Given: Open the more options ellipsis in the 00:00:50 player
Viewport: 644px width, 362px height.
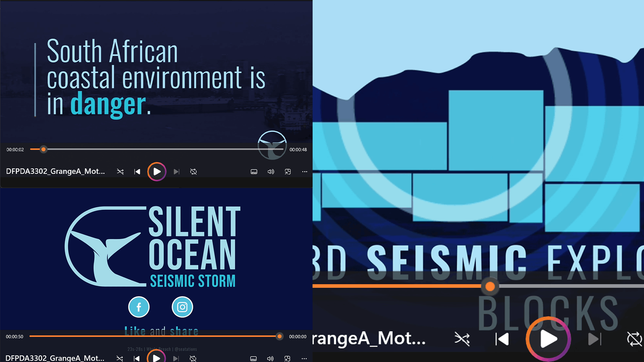Looking at the screenshot, I should point(304,358).
